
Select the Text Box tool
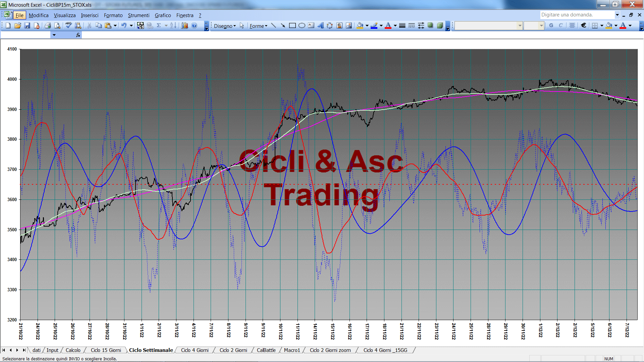[x=311, y=25]
